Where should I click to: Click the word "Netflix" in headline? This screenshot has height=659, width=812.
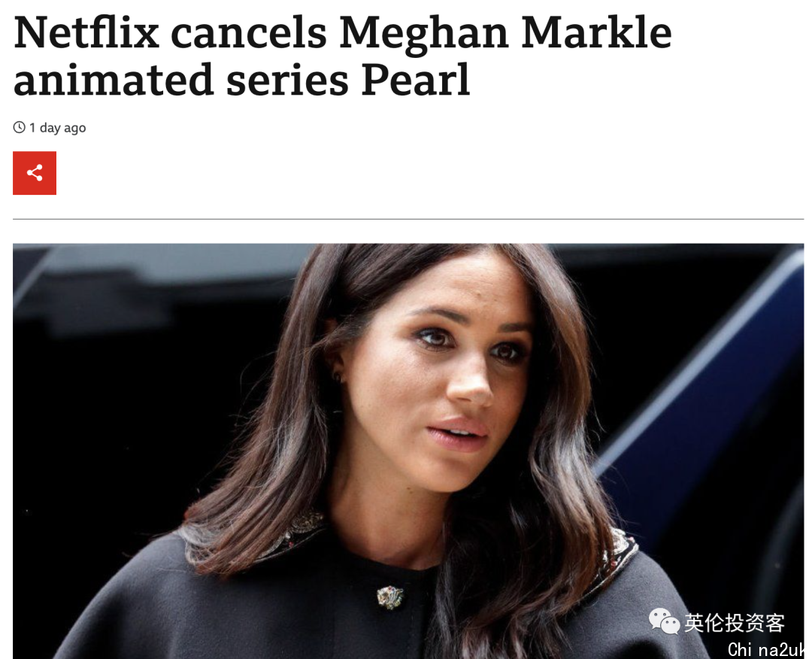pos(86,32)
